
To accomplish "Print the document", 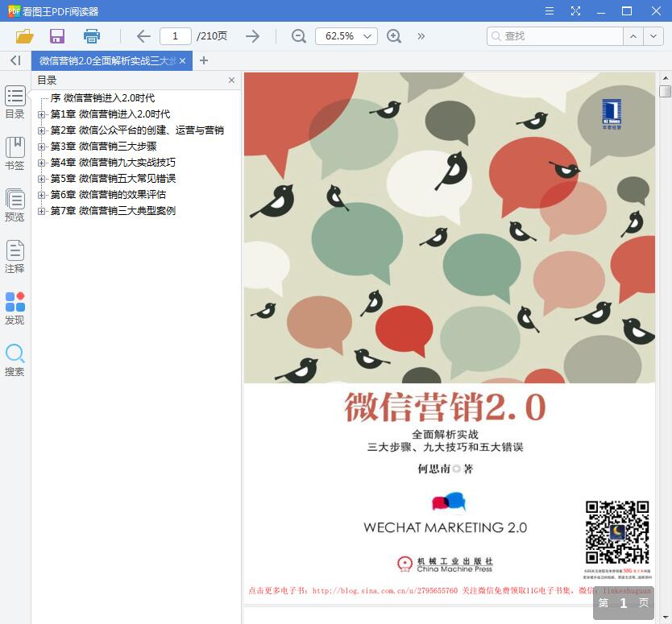I will click(91, 35).
